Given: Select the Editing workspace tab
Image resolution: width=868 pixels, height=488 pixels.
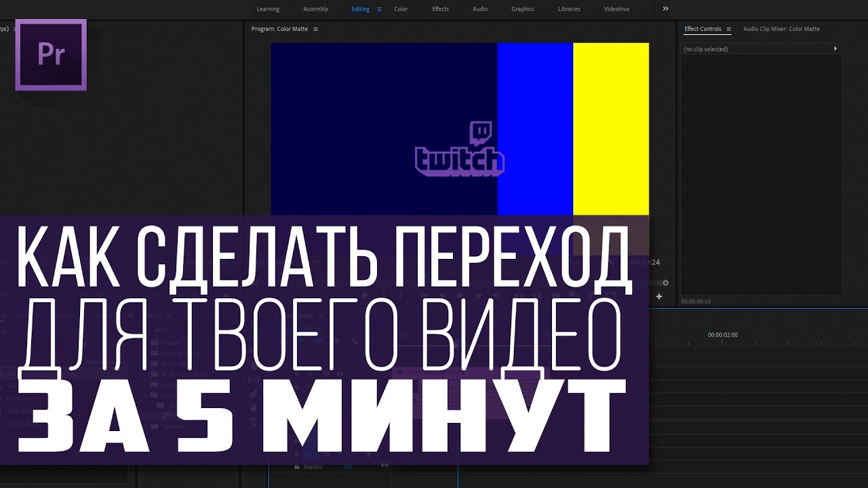Looking at the screenshot, I should 361,9.
